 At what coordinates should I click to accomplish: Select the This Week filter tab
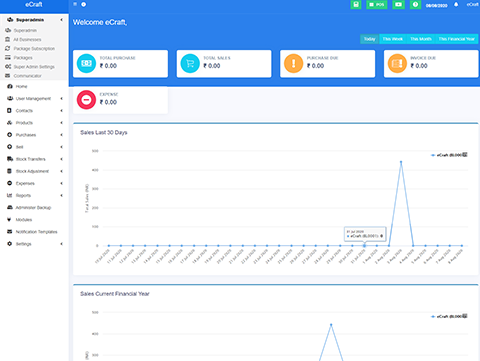[x=393, y=39]
